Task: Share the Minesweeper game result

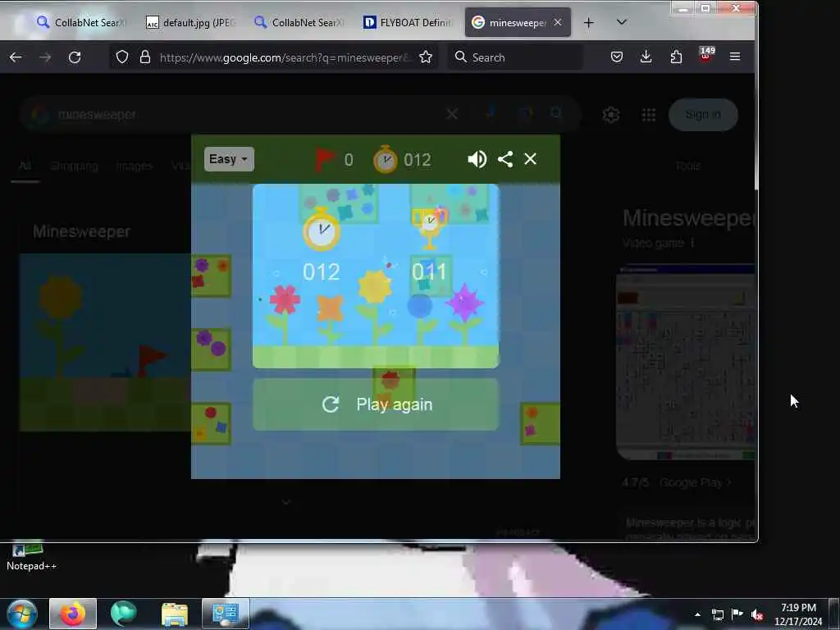Action: coord(505,159)
